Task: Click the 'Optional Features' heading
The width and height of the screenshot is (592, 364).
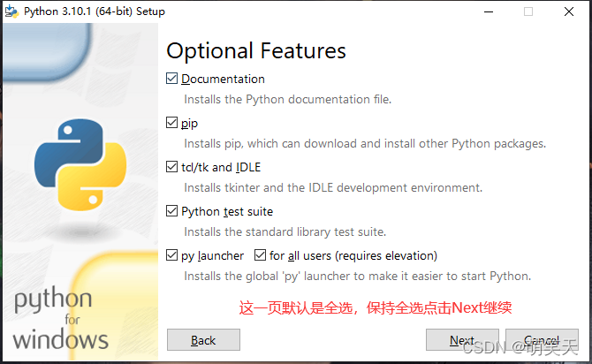Action: (x=256, y=50)
